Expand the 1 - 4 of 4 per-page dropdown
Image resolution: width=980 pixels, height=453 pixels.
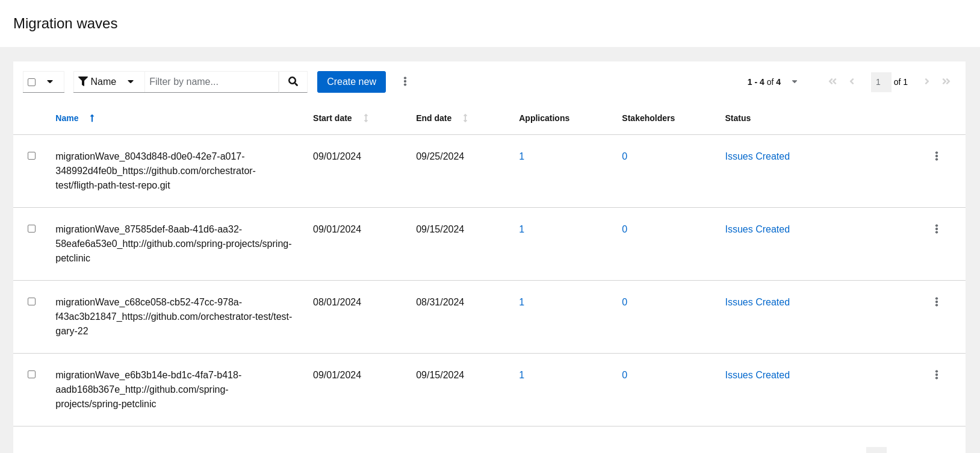pyautogui.click(x=794, y=82)
